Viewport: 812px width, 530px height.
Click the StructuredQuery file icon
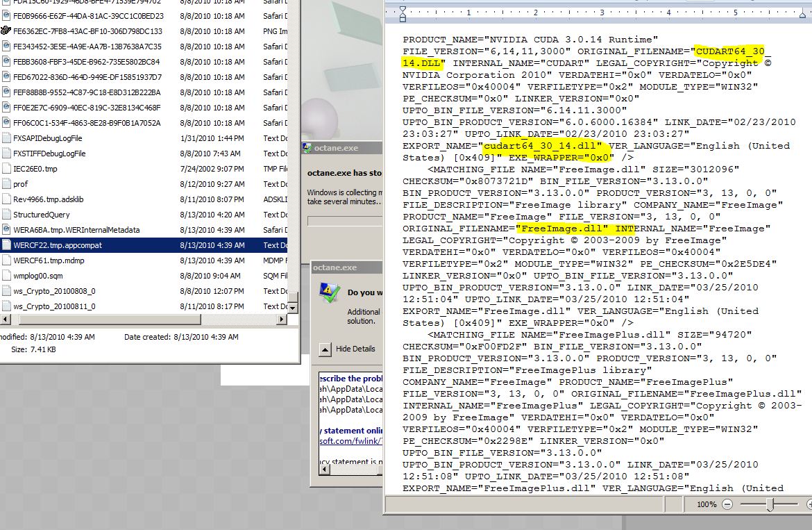click(x=6, y=215)
